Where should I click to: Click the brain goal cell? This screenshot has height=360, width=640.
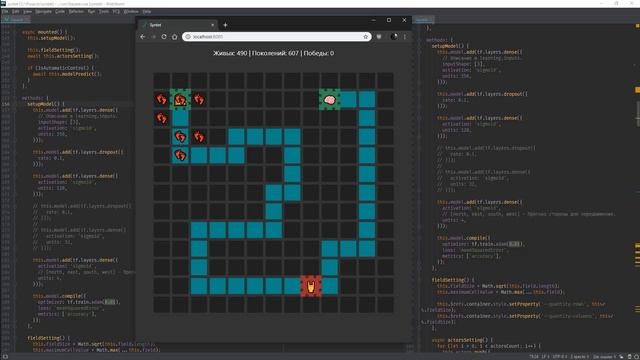click(329, 99)
